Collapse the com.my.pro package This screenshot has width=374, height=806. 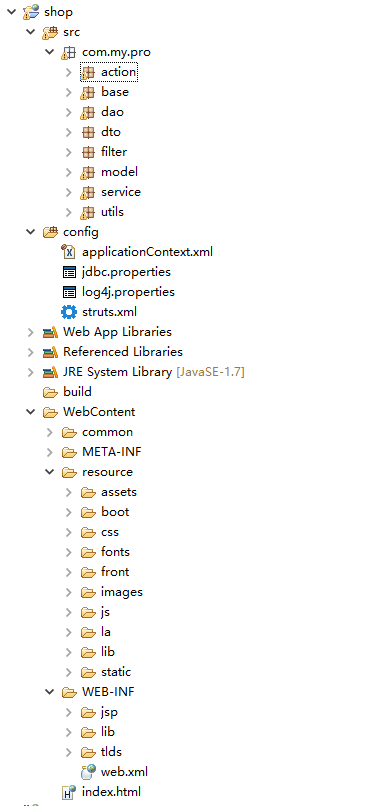coord(50,52)
